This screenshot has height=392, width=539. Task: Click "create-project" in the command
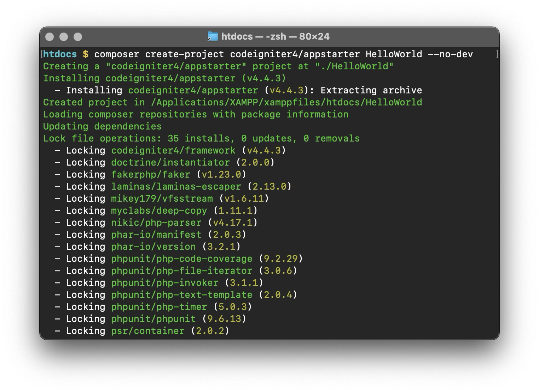(x=185, y=54)
